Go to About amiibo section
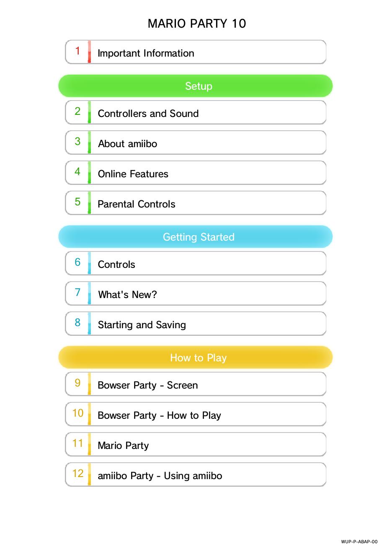The image size is (392, 555). 195,143
